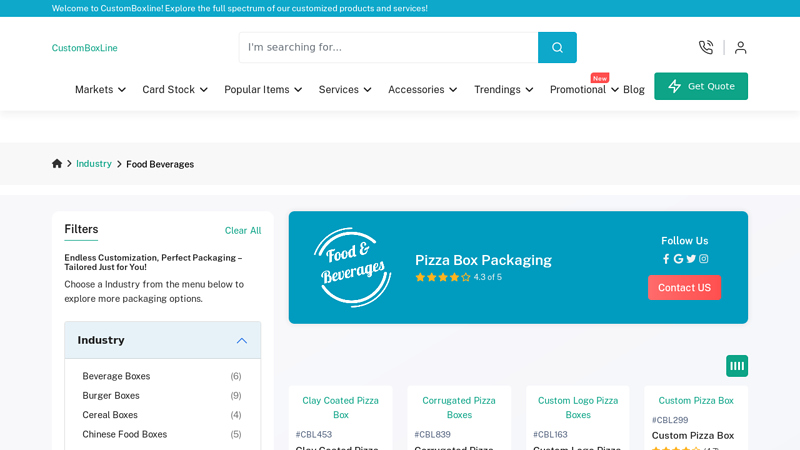Click the search magnifier button
800x450 pixels.
[557, 47]
